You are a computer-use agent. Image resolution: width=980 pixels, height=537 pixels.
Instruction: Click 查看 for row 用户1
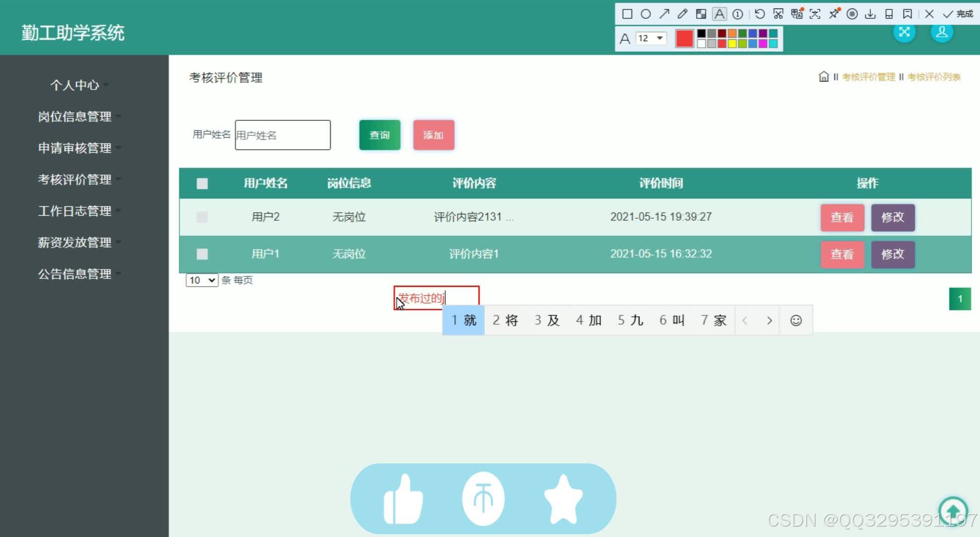[x=842, y=254]
